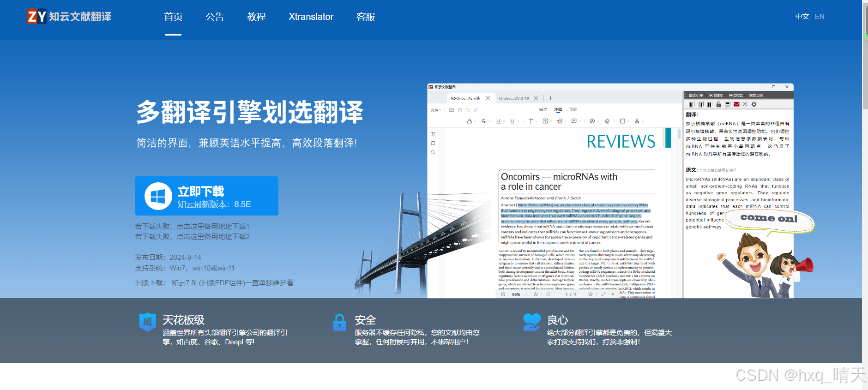Close the Cholest...OVID-19 tab

[536, 98]
